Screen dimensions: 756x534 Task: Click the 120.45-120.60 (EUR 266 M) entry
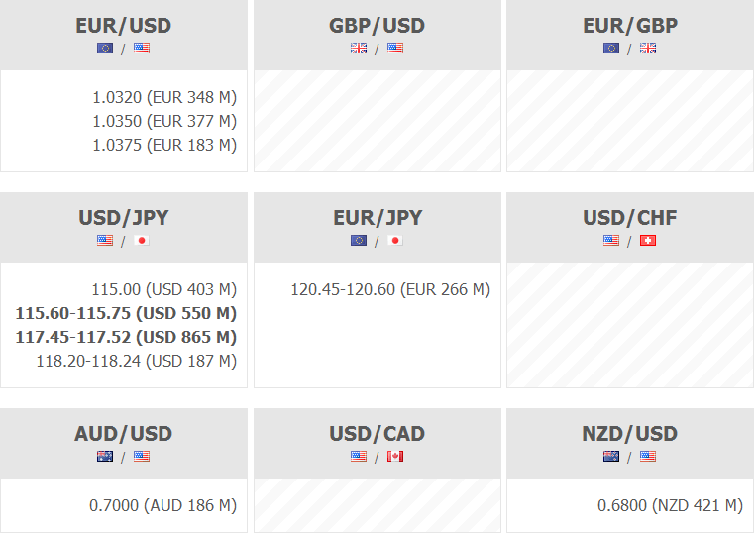click(x=390, y=289)
